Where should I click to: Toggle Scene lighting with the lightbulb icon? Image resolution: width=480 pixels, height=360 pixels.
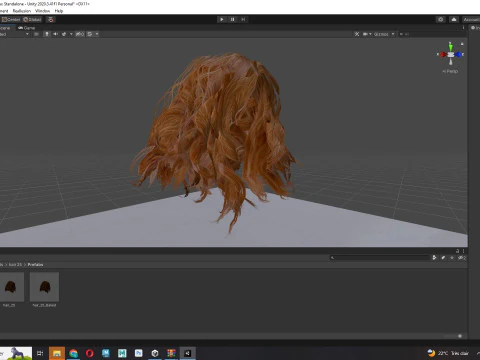[47, 34]
